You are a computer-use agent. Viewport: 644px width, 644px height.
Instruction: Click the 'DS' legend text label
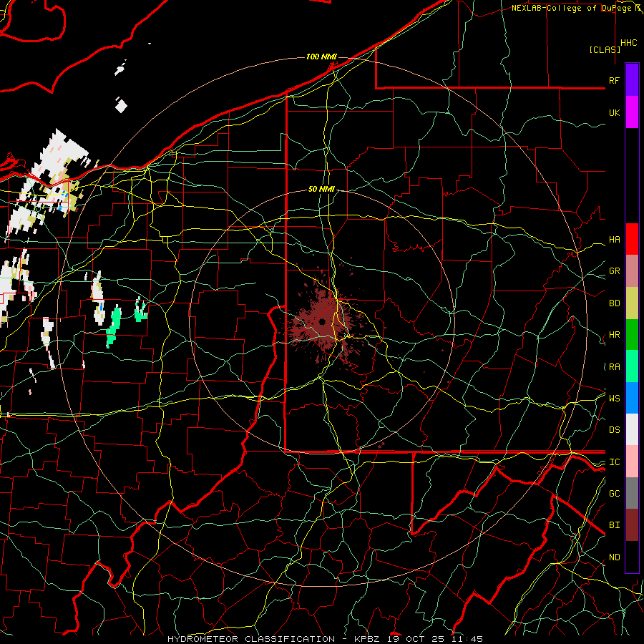pos(615,430)
